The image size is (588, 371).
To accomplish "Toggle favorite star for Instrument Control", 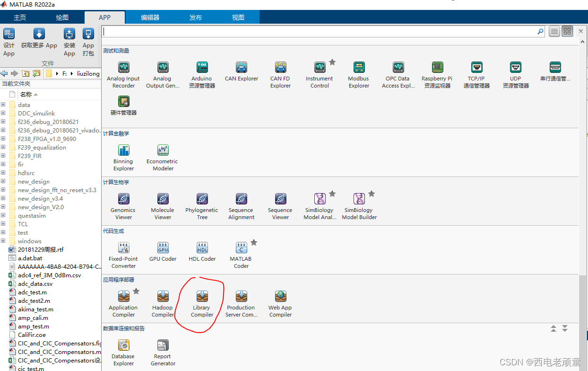I will coord(332,62).
